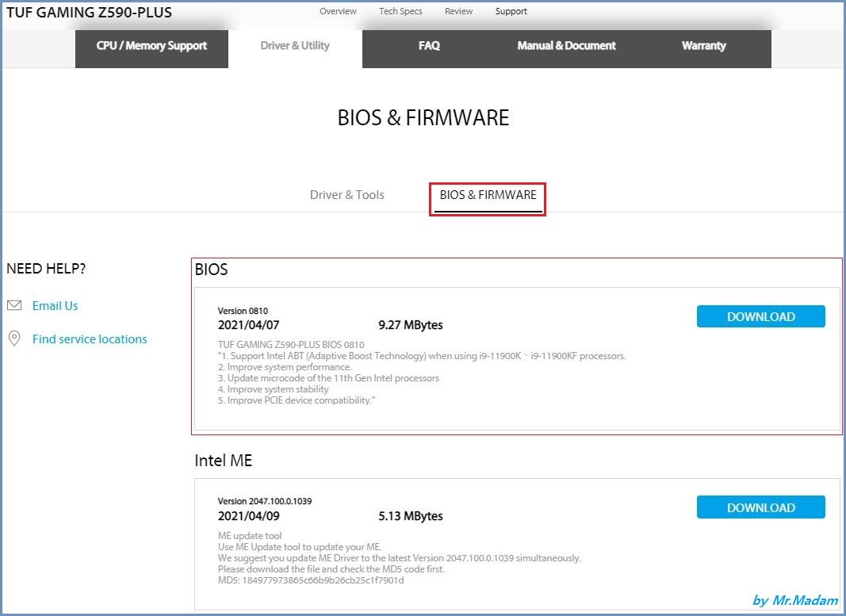Click the MD5 hash value line
This screenshot has height=616, width=846.
(x=311, y=580)
